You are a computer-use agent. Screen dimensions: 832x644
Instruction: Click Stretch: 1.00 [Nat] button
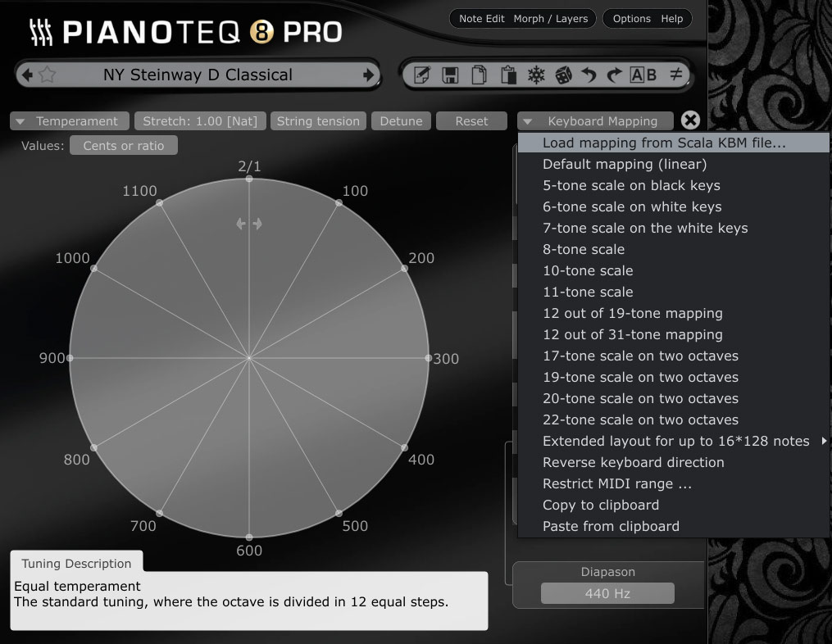pyautogui.click(x=200, y=121)
